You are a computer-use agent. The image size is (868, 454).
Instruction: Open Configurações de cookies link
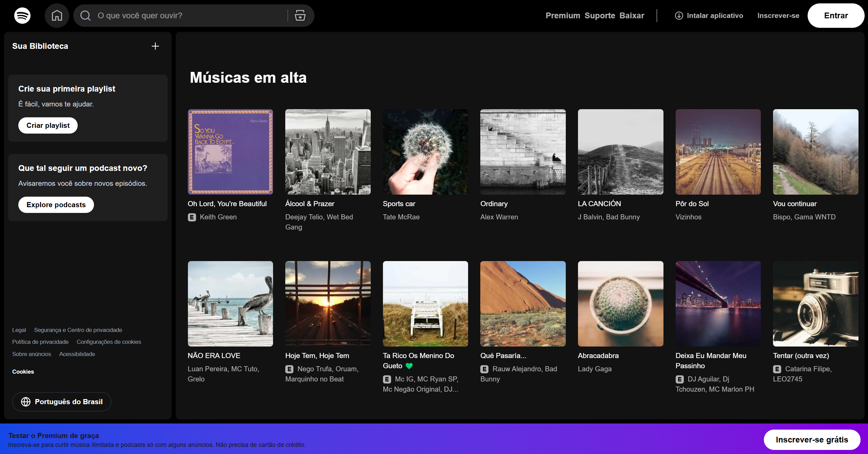[x=109, y=342]
